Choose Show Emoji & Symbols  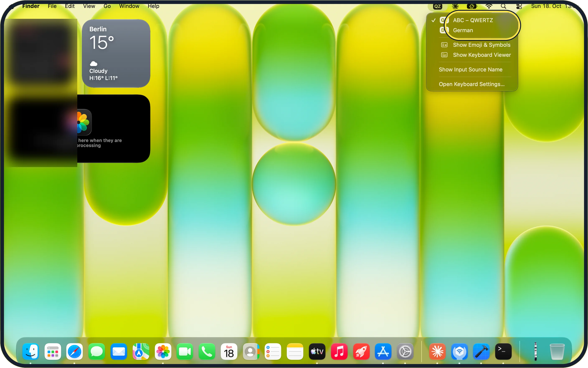click(472, 45)
